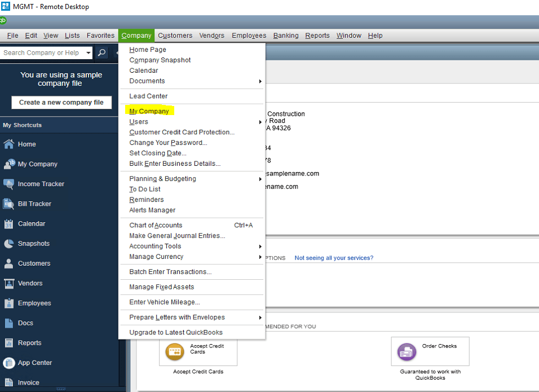Open the Banking menu
Viewport: 539px width, 392px height.
[286, 35]
